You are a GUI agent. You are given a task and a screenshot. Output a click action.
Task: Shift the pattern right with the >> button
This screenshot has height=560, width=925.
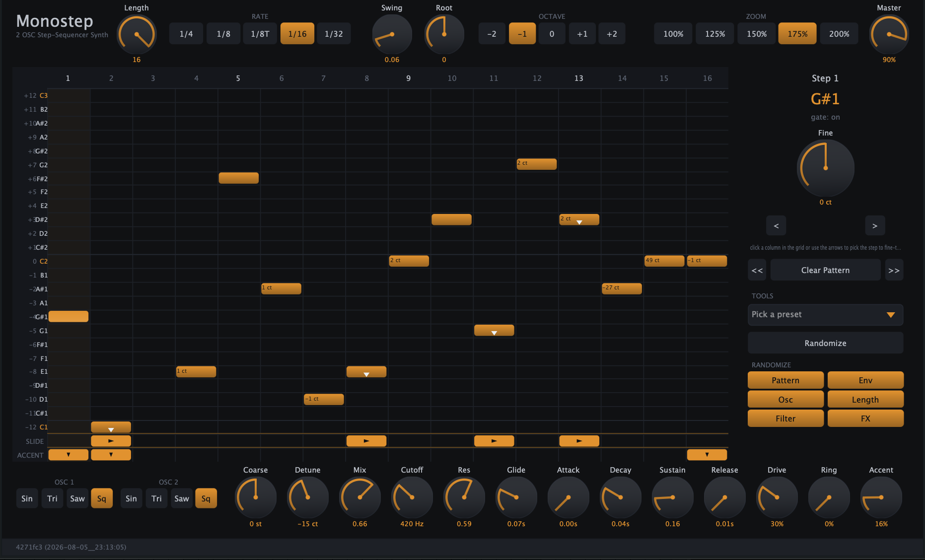tap(894, 270)
